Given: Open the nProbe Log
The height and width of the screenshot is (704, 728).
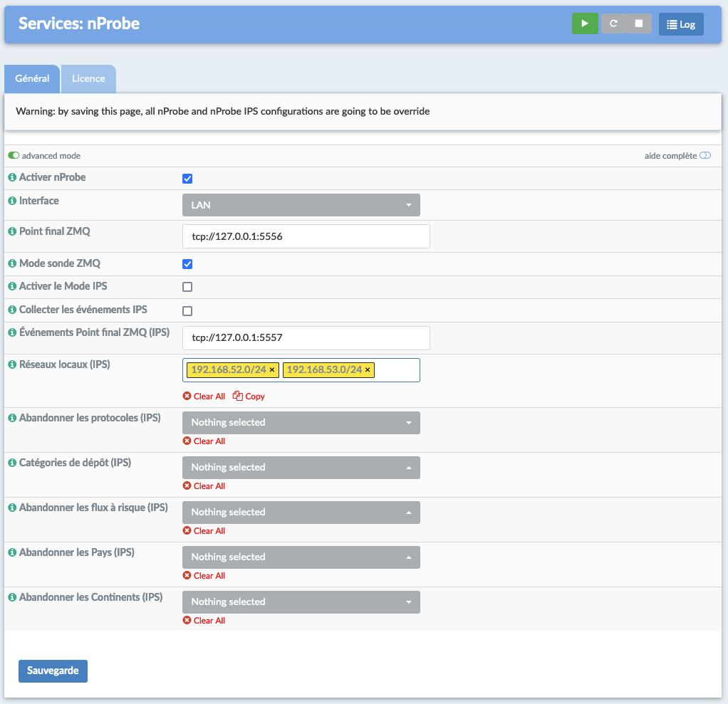Looking at the screenshot, I should coord(681,24).
